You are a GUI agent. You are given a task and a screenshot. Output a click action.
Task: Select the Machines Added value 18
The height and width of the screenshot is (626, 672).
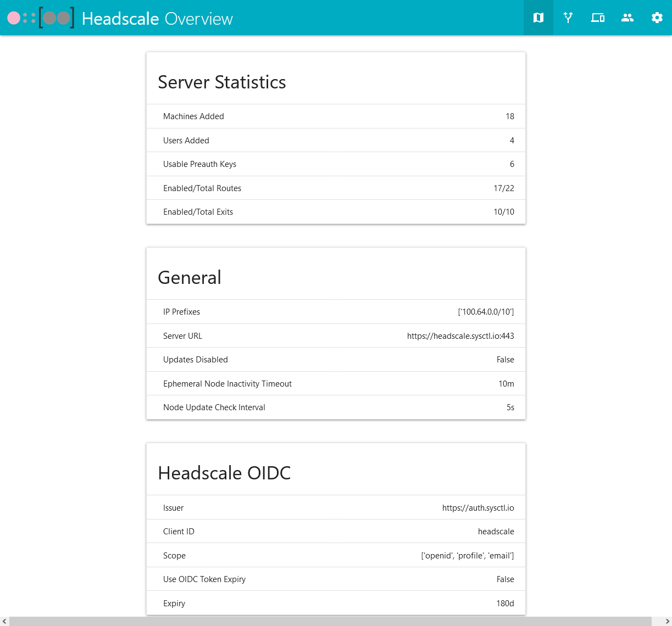tap(510, 116)
